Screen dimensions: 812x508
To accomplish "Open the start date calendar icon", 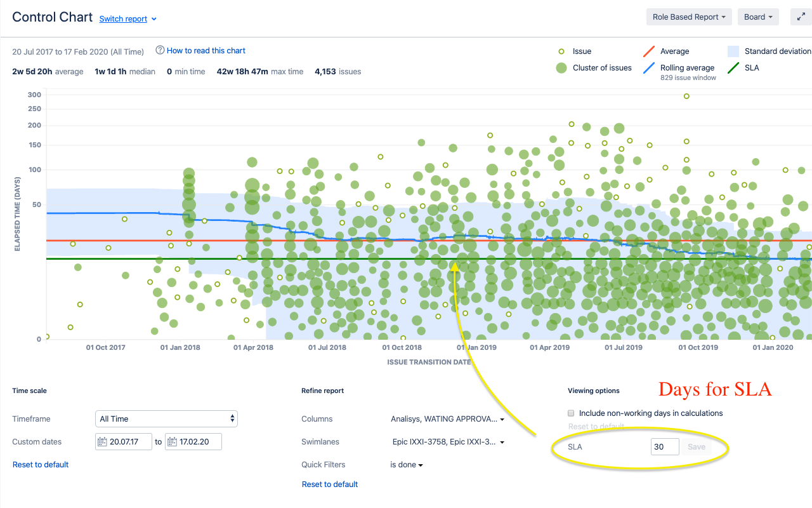I will tap(101, 442).
